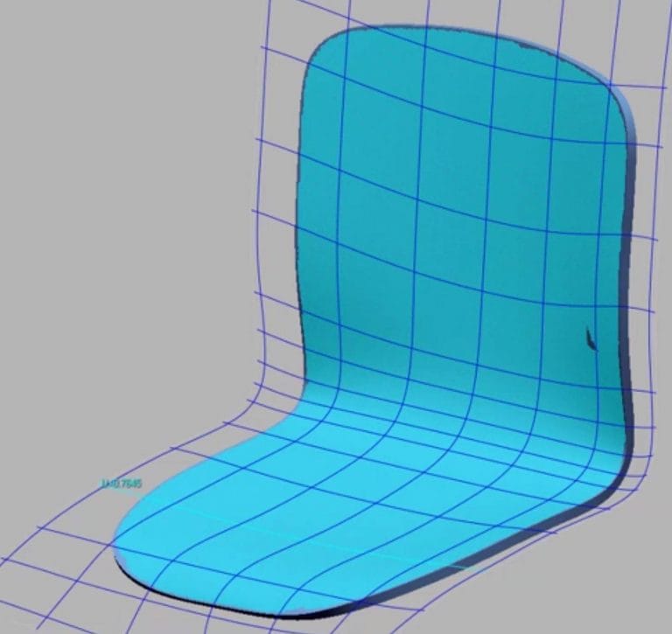
Task: Click the small teal value label near seat front
Action: pos(122,484)
